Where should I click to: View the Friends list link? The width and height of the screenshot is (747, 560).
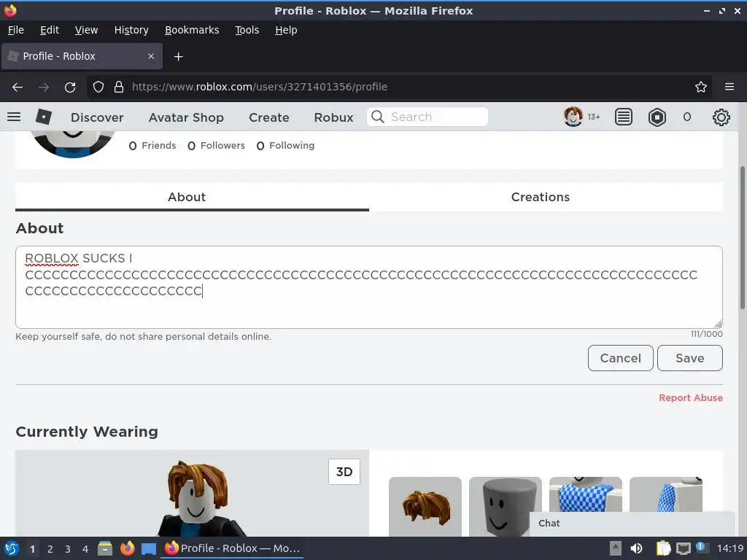pyautogui.click(x=152, y=145)
